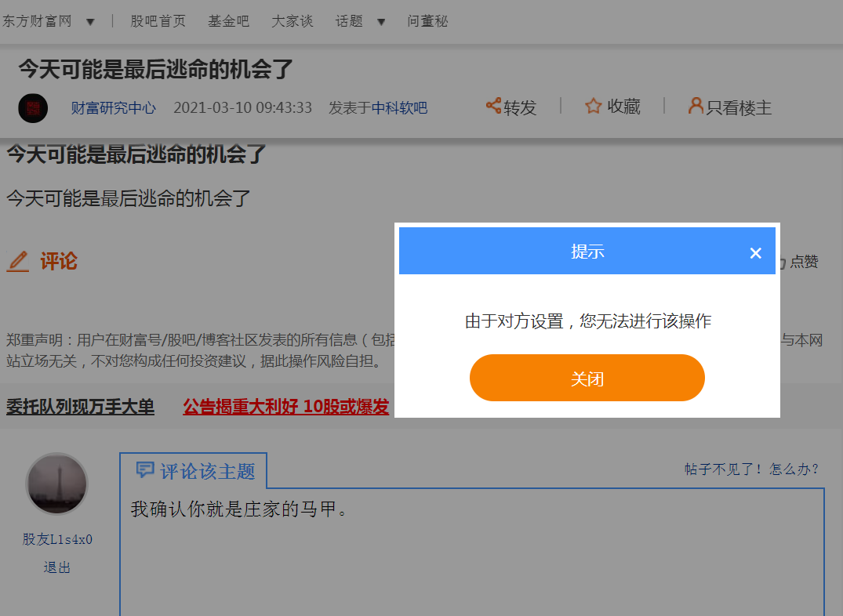Viewport: 843px width, 616px height.
Task: Open the 中科软吧 forum link
Action: 399,108
